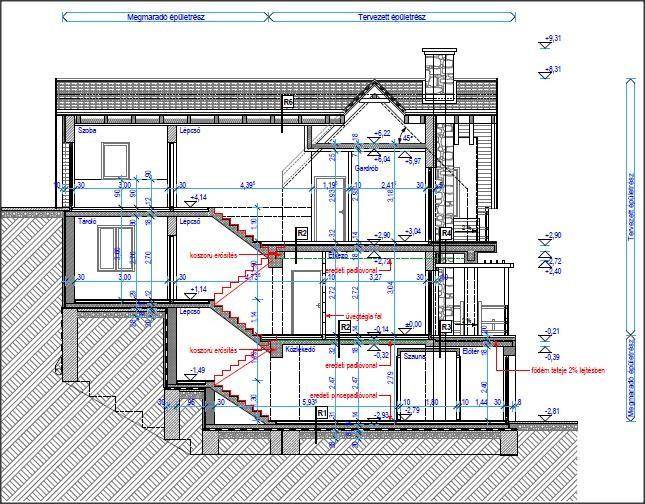Viewport: 645px width, 504px height.
Task: Click the +4,14 level marker
Action: (x=198, y=198)
